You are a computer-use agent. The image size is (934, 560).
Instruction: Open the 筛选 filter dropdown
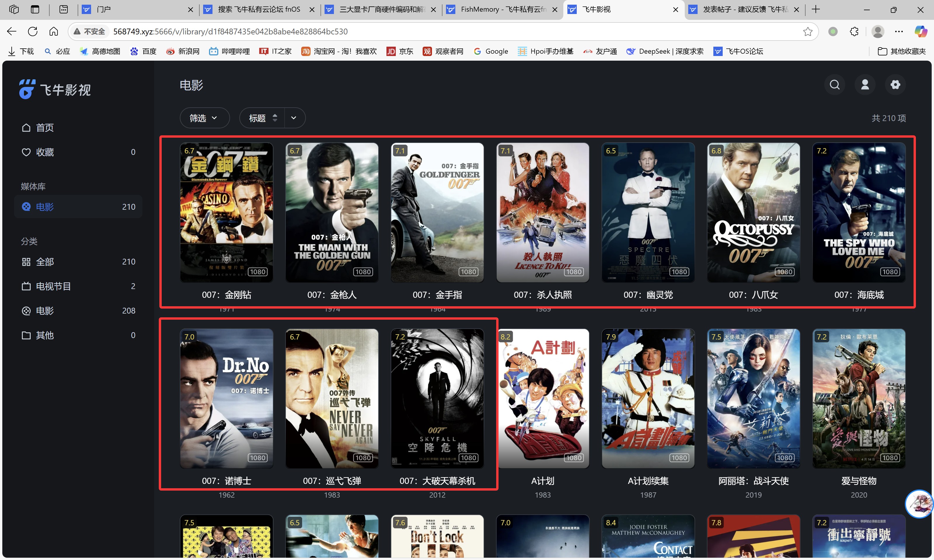[x=204, y=118]
